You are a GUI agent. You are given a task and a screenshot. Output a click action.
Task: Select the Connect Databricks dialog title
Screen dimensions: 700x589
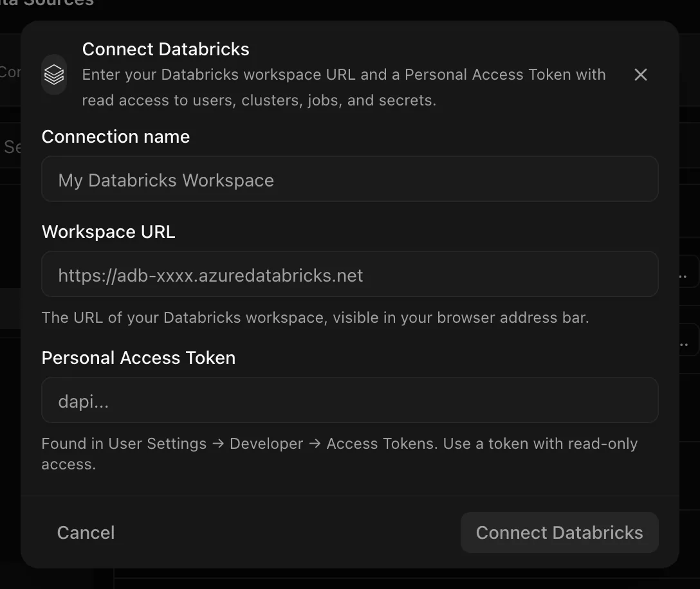[165, 49]
